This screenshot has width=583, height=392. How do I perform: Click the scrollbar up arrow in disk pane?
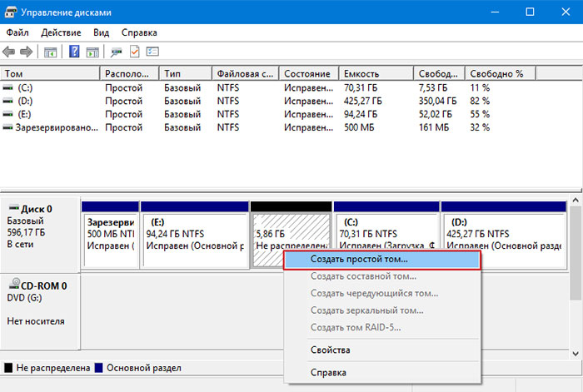coord(576,201)
